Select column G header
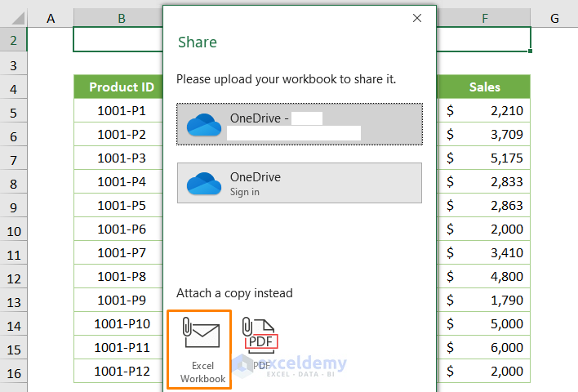 554,18
